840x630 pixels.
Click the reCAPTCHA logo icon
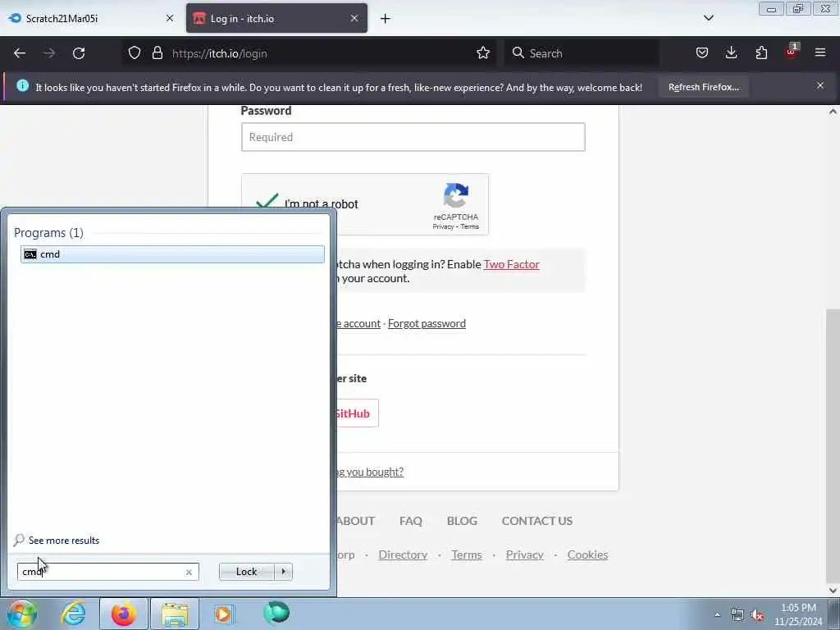tap(456, 195)
